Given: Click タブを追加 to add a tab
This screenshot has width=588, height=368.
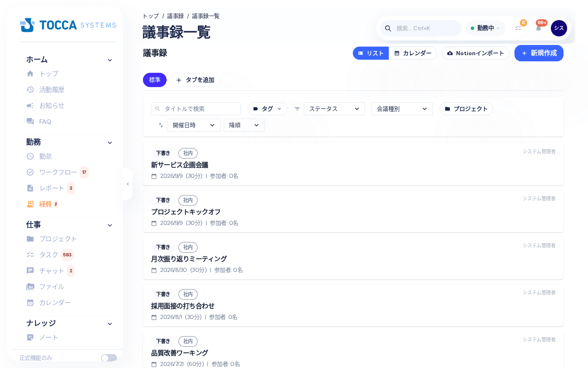Looking at the screenshot, I should (195, 80).
